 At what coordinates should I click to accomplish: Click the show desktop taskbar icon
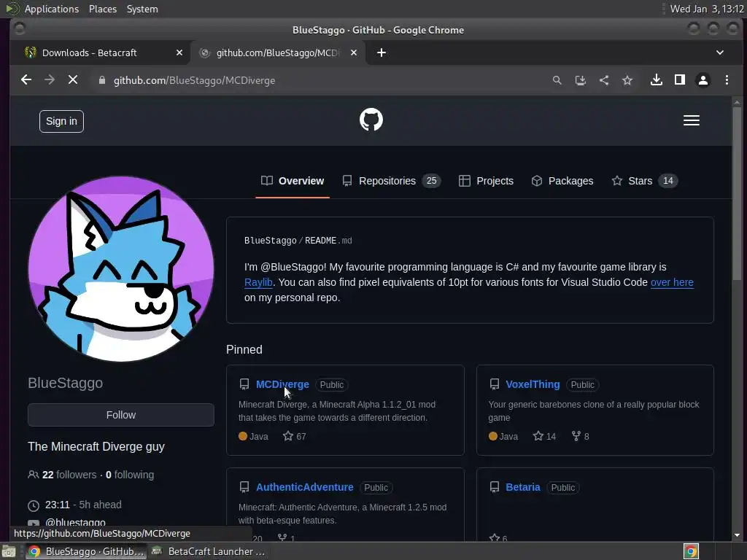coord(9,551)
